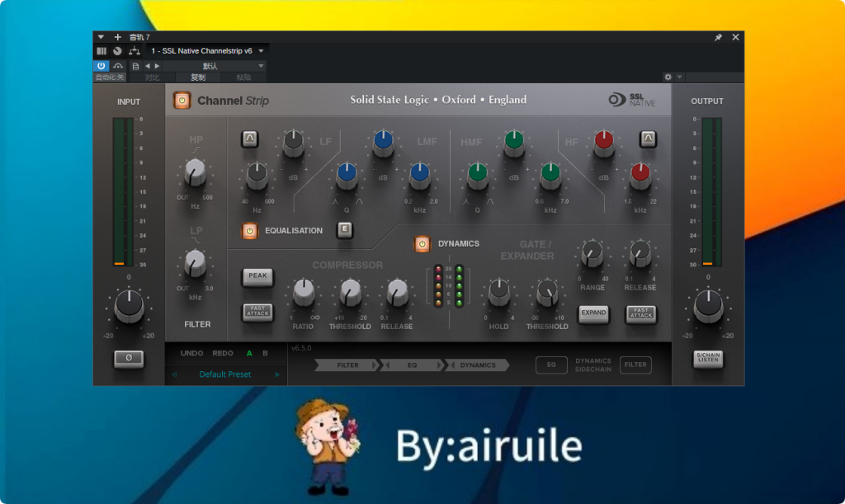The height and width of the screenshot is (504, 845).
Task: Click the host routing tree icon
Action: (135, 51)
